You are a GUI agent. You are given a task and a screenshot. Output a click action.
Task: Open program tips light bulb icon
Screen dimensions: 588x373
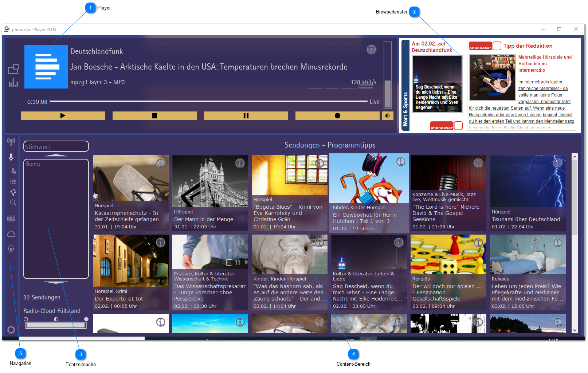pyautogui.click(x=13, y=192)
